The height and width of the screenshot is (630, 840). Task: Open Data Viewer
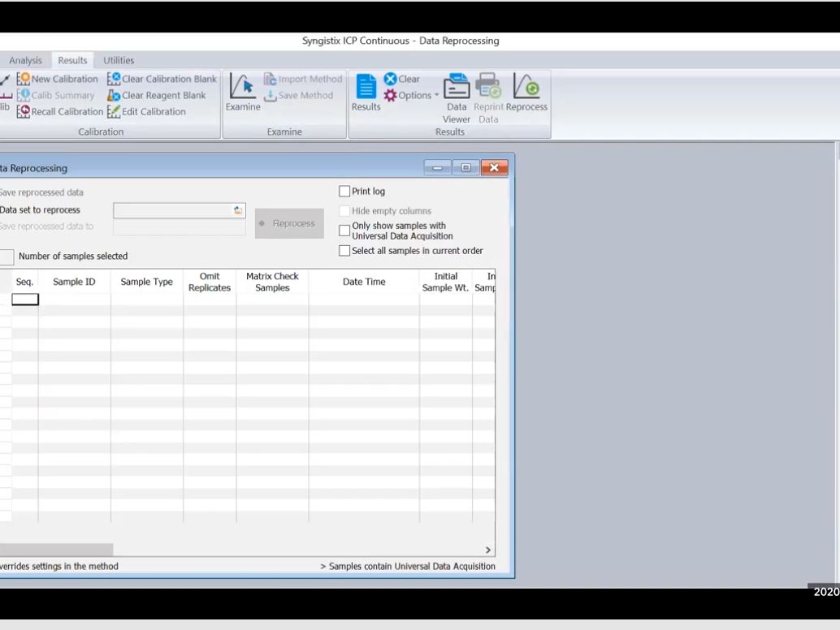click(x=457, y=98)
